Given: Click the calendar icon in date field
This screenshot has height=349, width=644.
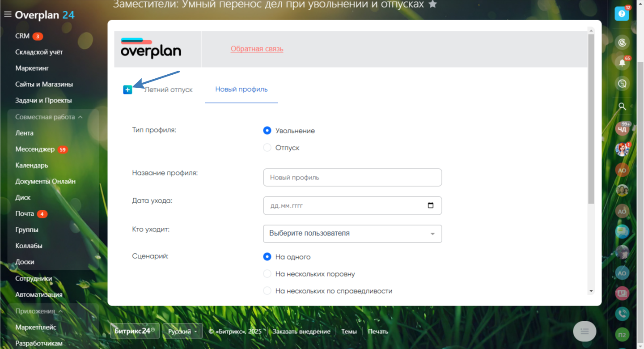Looking at the screenshot, I should point(431,205).
